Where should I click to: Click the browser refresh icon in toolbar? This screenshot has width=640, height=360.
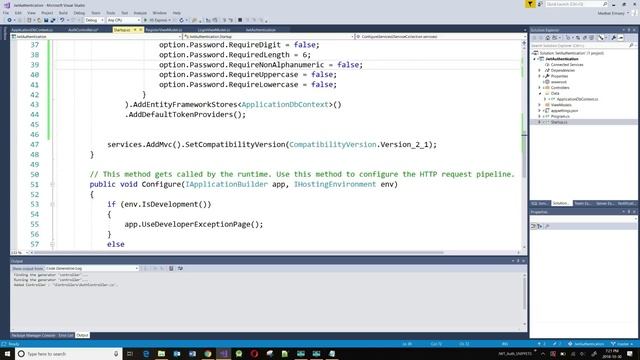(x=182, y=20)
